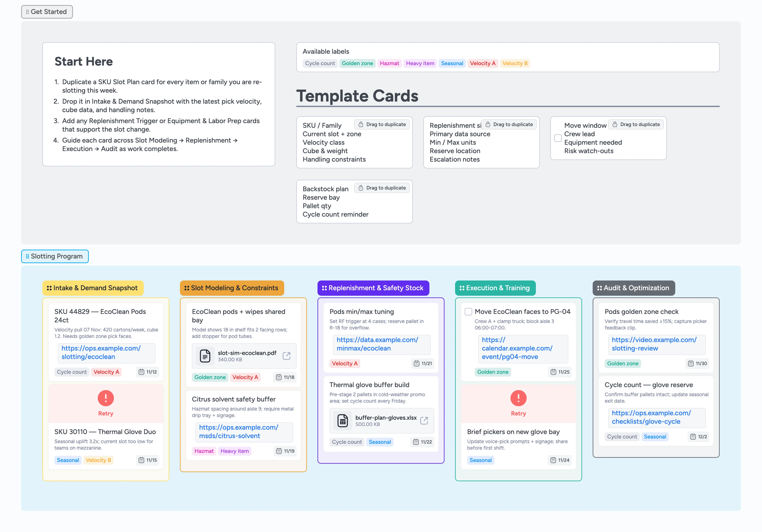Viewport: 762px width, 532px height.
Task: Click the calendar icon on Pods min/max tuning card
Action: [x=417, y=363]
